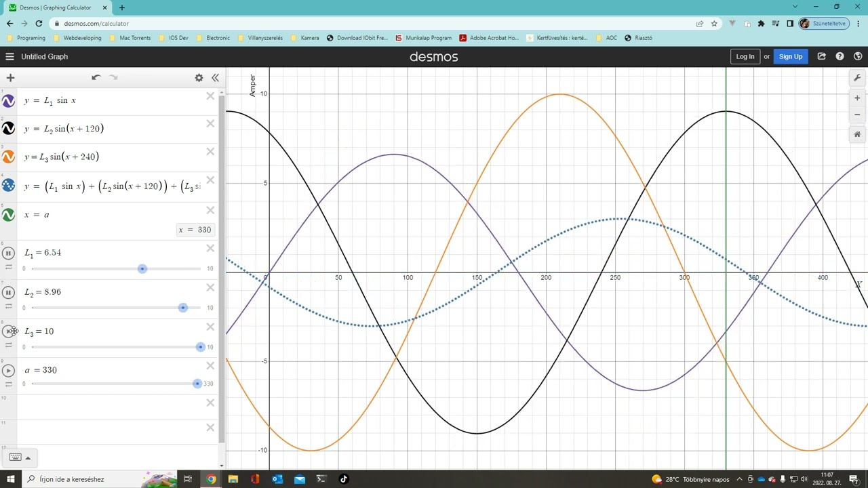Toggle the on-screen keypad keyboard icon
The width and height of the screenshot is (868, 488).
coord(16,457)
